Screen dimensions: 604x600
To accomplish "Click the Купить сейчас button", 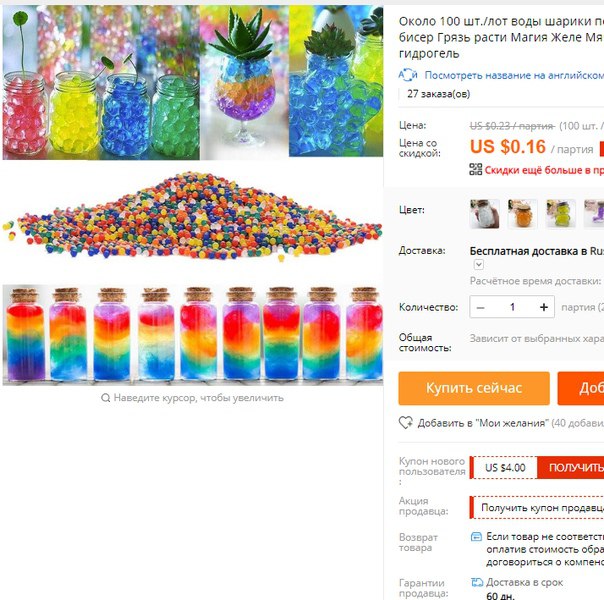I will (x=474, y=388).
